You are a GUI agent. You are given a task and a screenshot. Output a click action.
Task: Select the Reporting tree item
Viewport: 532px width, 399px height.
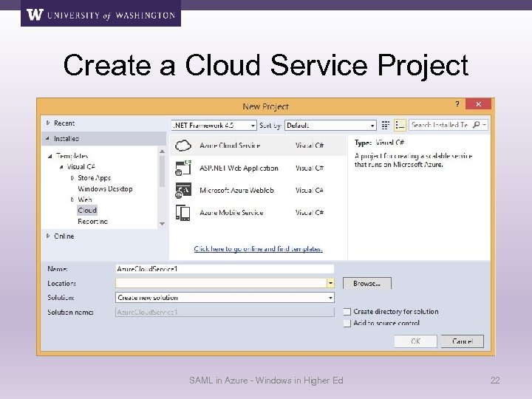tap(92, 221)
